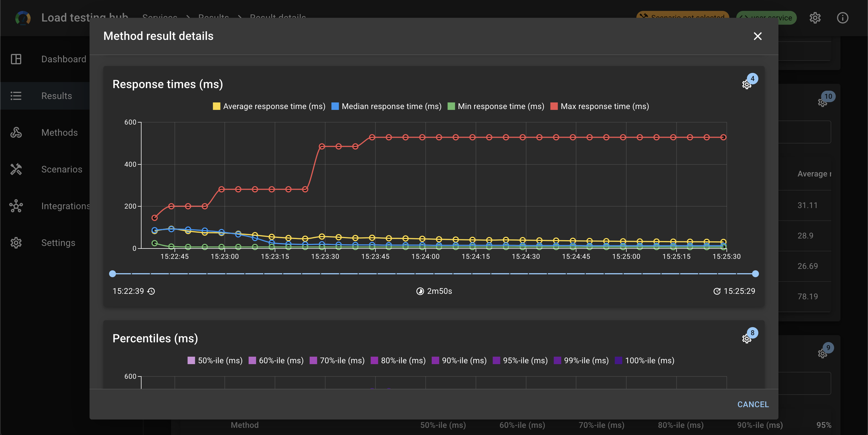Toggle Min response time legend series

pyautogui.click(x=496, y=106)
